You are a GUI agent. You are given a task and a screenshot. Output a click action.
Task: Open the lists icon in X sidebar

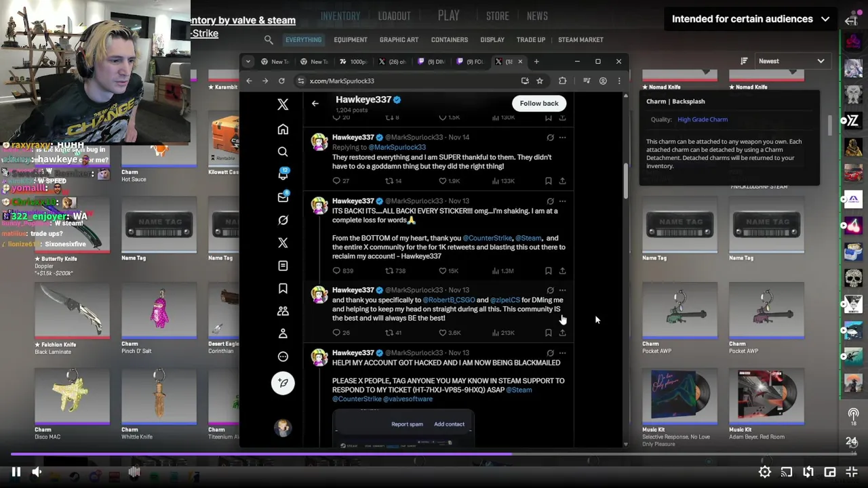tap(283, 266)
